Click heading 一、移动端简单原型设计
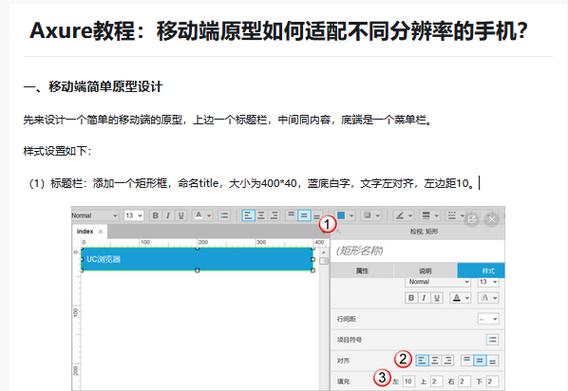The height and width of the screenshot is (391, 568). pos(93,87)
